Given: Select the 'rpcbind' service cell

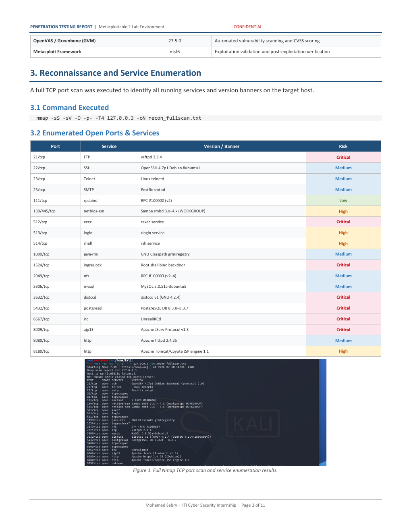Looking at the screenshot, I should tap(109, 200).
